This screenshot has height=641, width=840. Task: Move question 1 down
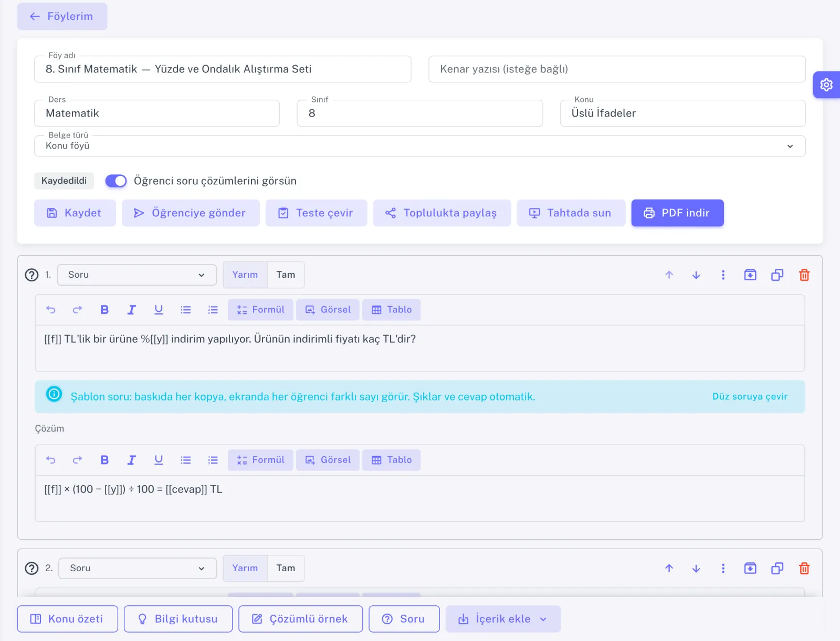point(696,275)
